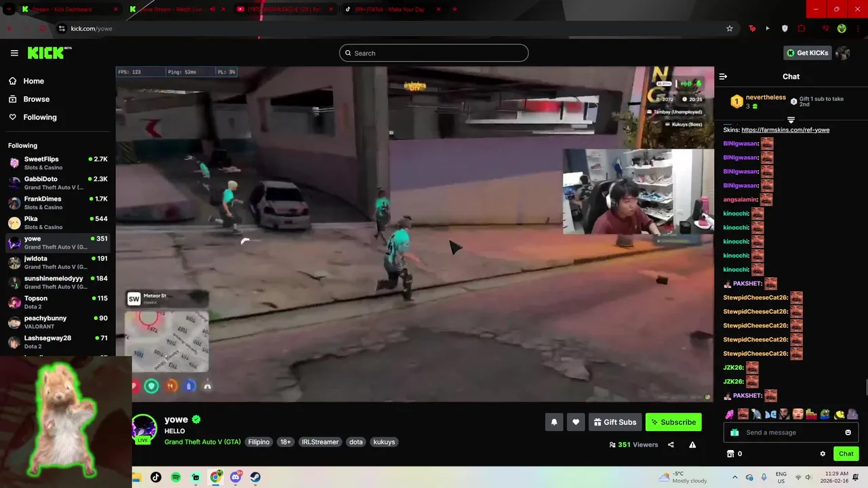Click the microphone icon in the system tray
The image size is (868, 488).
click(764, 477)
